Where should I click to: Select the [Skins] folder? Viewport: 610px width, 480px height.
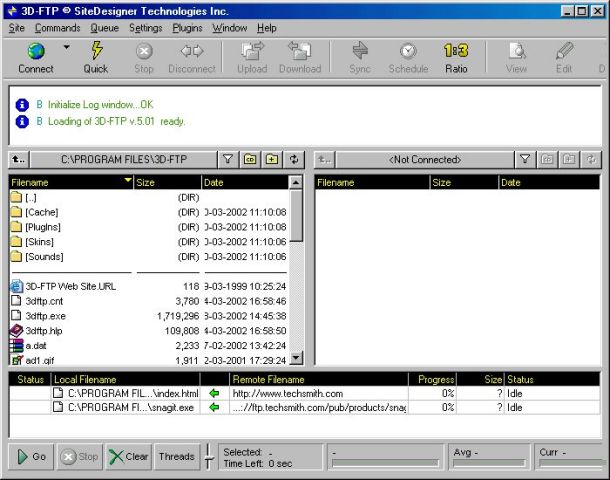149,242
